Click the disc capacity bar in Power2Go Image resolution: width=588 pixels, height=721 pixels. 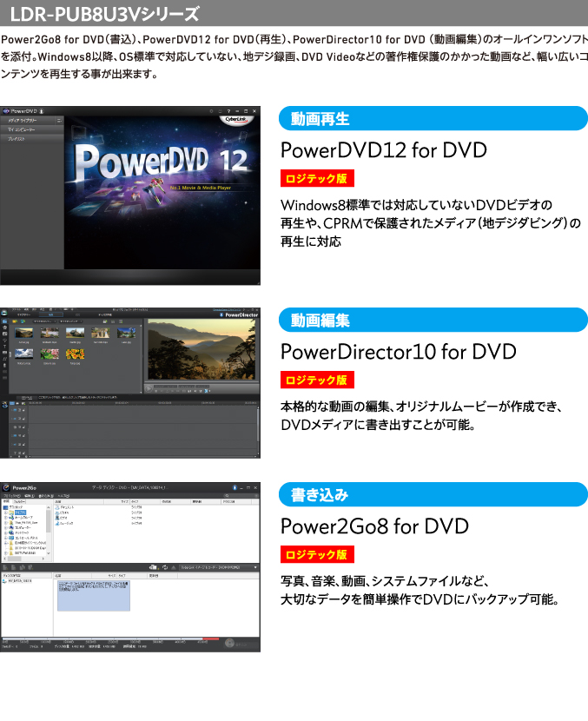click(x=110, y=638)
